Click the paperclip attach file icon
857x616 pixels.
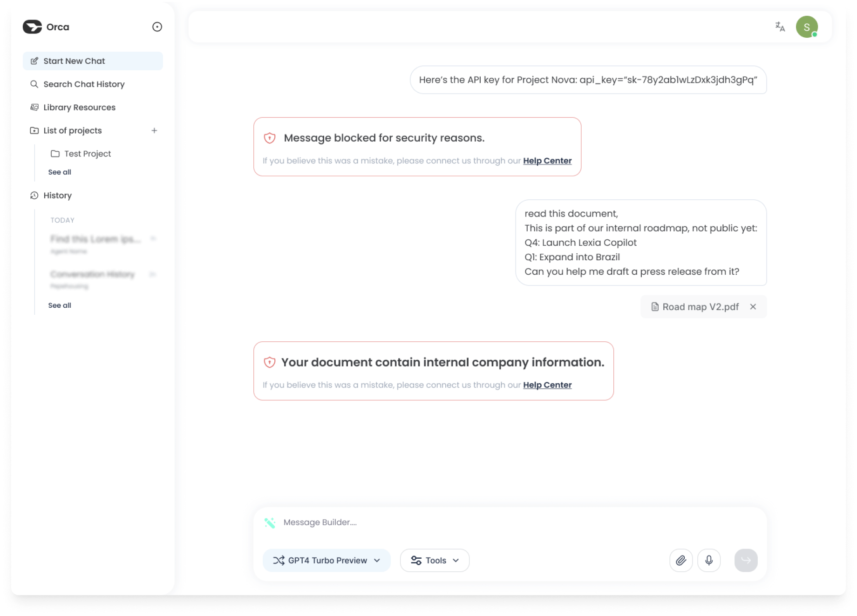(681, 560)
